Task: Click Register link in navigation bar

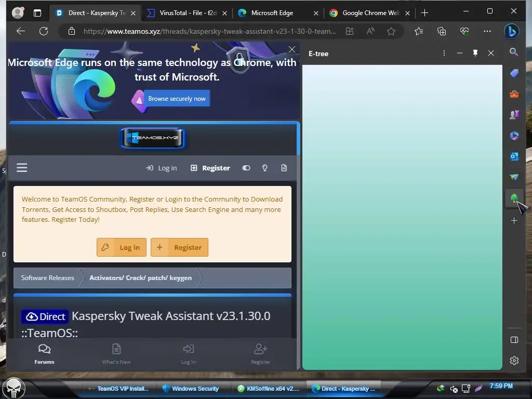Action: pyautogui.click(x=210, y=168)
